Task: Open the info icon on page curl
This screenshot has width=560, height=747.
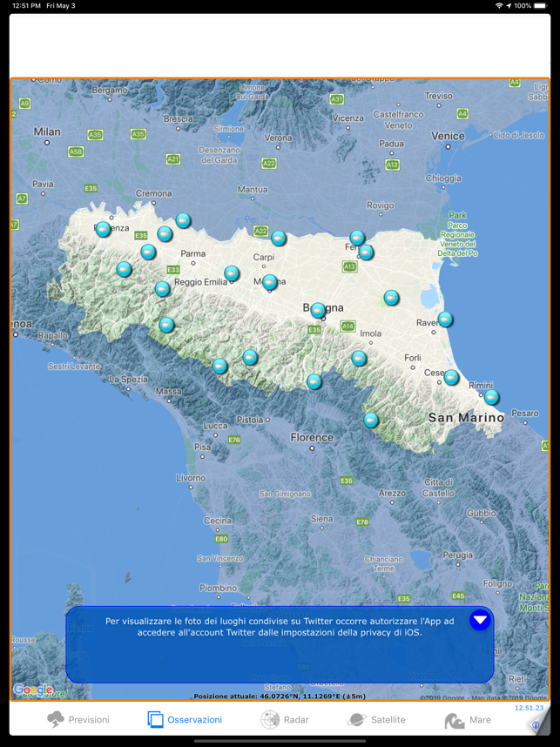Action: tap(536, 725)
